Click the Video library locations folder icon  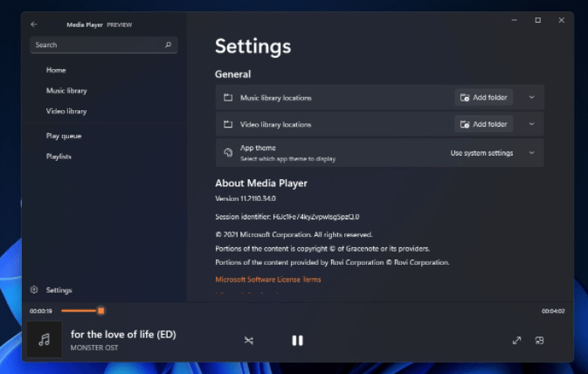(x=228, y=124)
